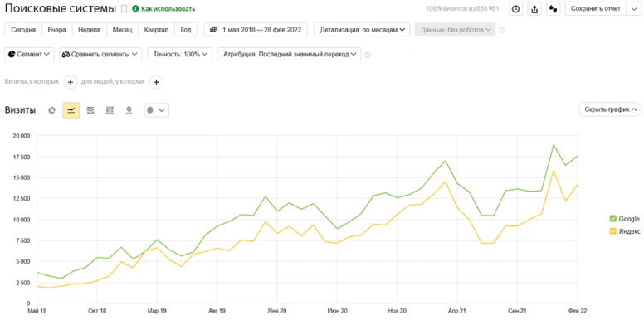Open Атрибуция: Последний значимый переход dropdown
The height and width of the screenshot is (320, 644).
(x=289, y=54)
